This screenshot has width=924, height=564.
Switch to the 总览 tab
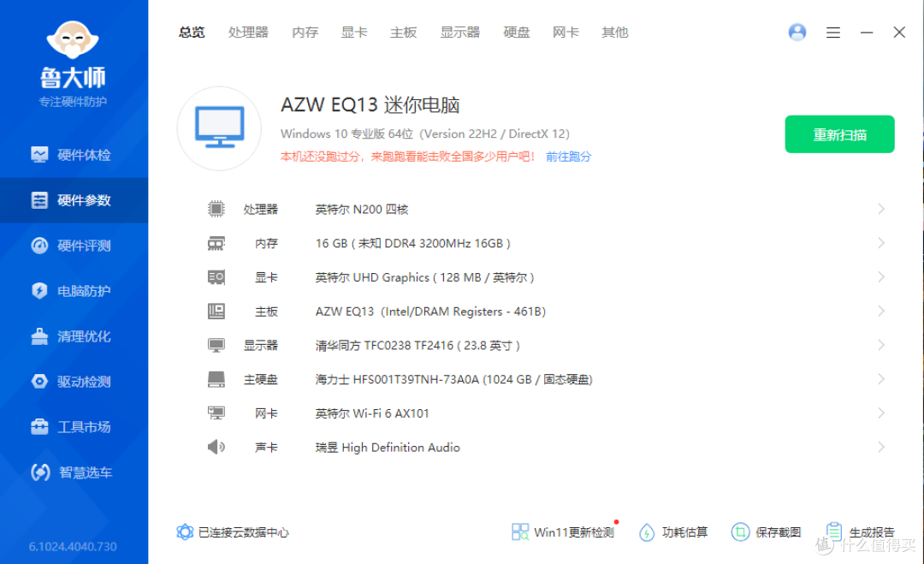[192, 33]
